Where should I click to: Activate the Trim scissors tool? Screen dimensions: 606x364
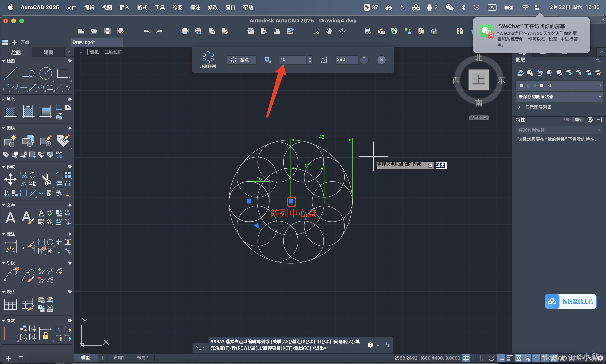point(46,180)
